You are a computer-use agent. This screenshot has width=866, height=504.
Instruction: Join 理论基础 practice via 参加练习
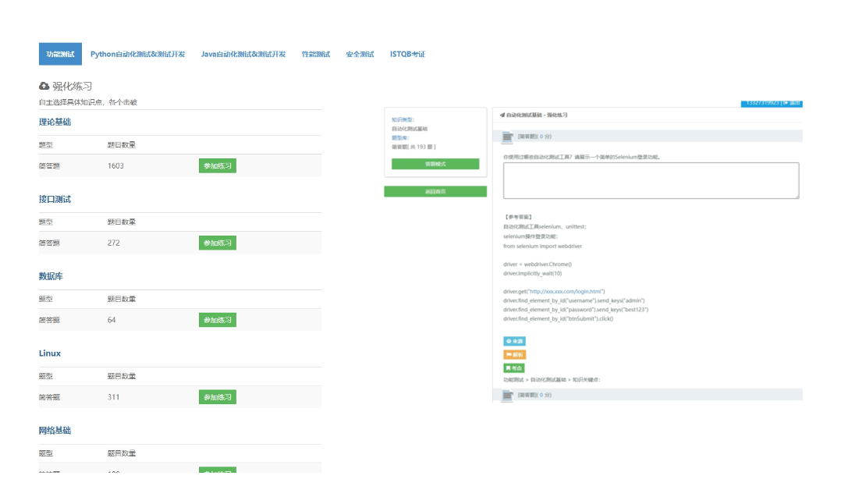(x=217, y=165)
